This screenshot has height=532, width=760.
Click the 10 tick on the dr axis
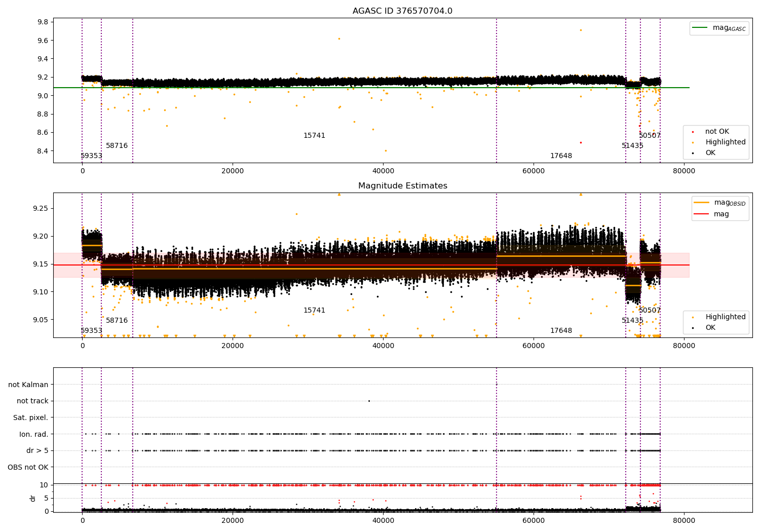[x=44, y=485]
